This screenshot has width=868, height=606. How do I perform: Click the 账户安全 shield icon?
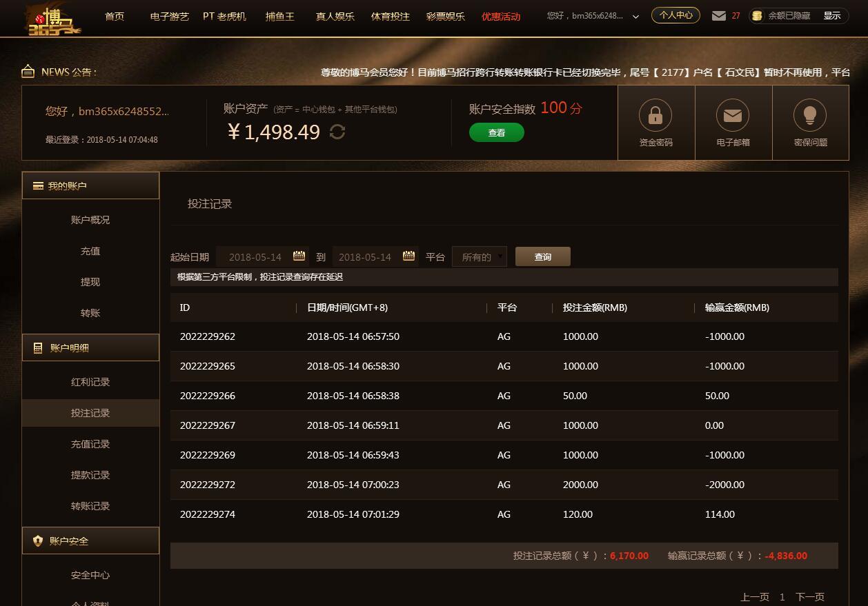(38, 541)
